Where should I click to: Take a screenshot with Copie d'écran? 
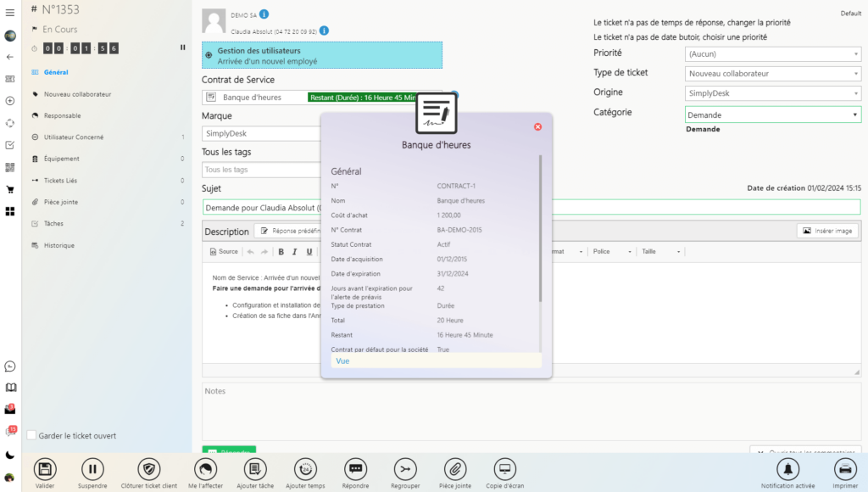[505, 469]
